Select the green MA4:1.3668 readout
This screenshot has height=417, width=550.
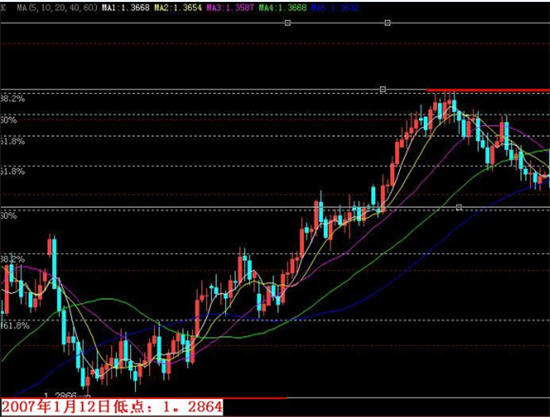(x=283, y=8)
